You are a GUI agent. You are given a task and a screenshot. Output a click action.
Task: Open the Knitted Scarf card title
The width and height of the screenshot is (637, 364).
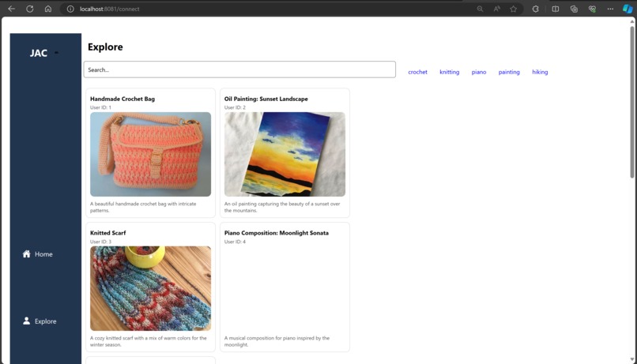(108, 232)
